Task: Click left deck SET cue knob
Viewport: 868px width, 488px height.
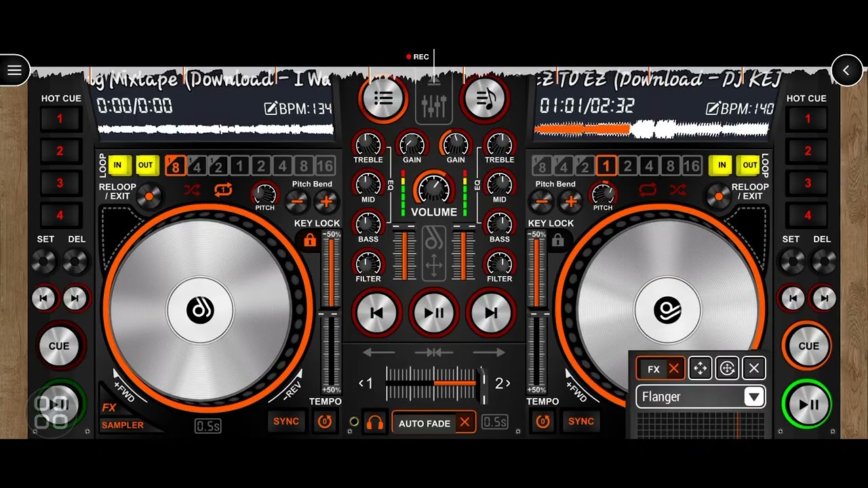Action: click(44, 261)
